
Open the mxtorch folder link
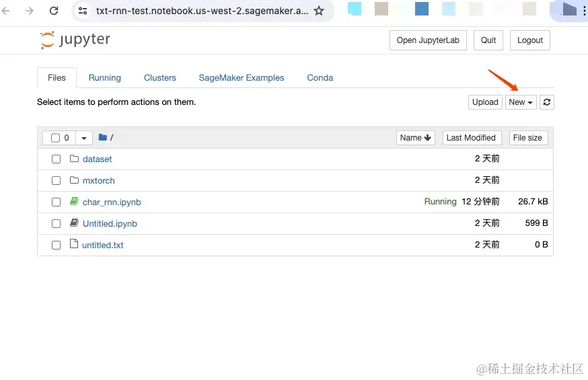point(99,181)
